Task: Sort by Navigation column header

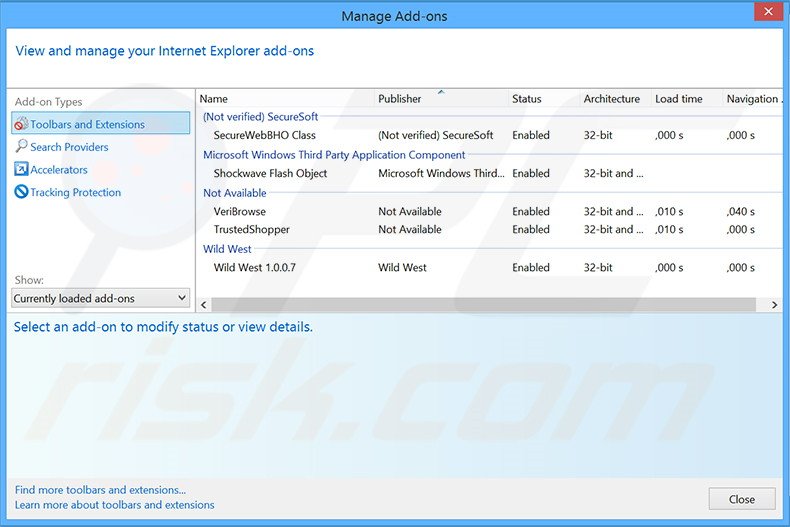Action: (753, 99)
